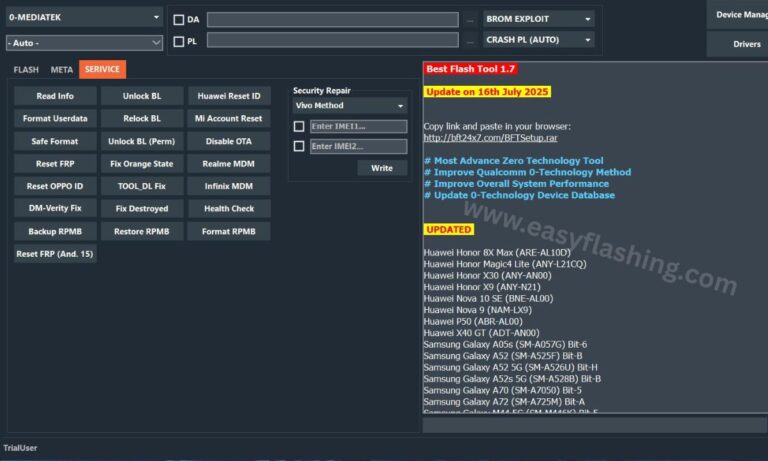Click Improve Overall System Performance line
768x461 pixels.
click(x=516, y=184)
